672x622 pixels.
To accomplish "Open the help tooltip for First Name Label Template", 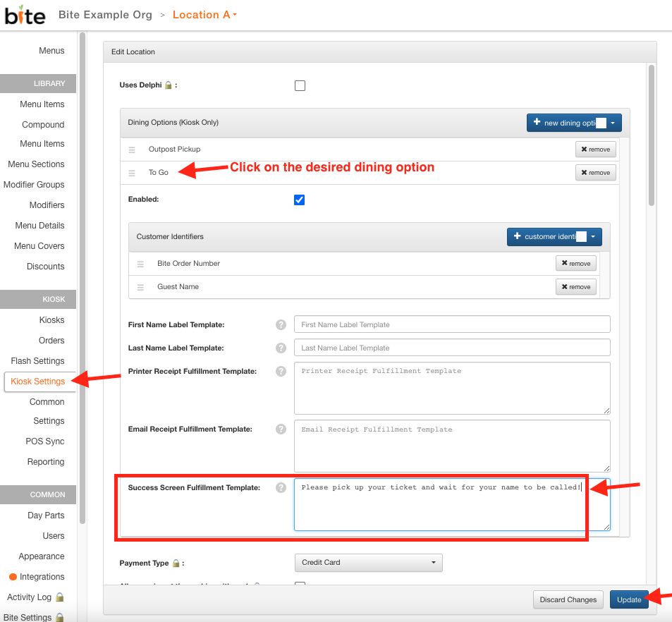I will (x=281, y=324).
